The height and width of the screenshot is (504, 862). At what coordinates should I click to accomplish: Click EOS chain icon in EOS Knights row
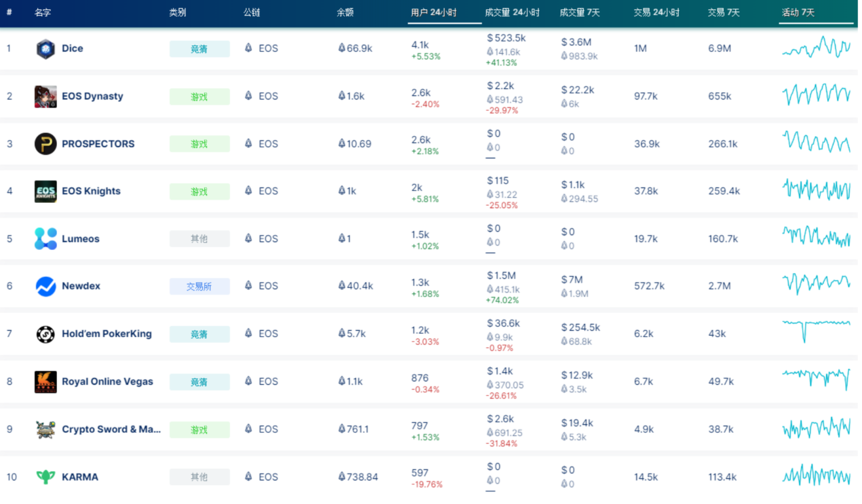pyautogui.click(x=248, y=190)
